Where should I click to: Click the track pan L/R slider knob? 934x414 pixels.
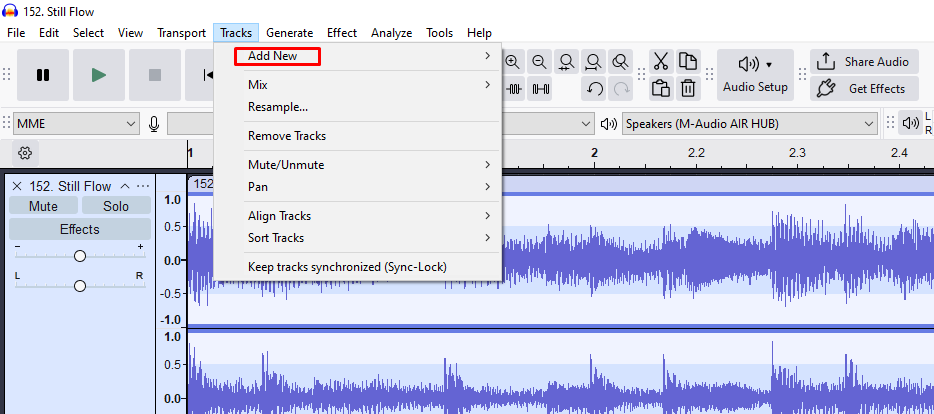click(80, 286)
